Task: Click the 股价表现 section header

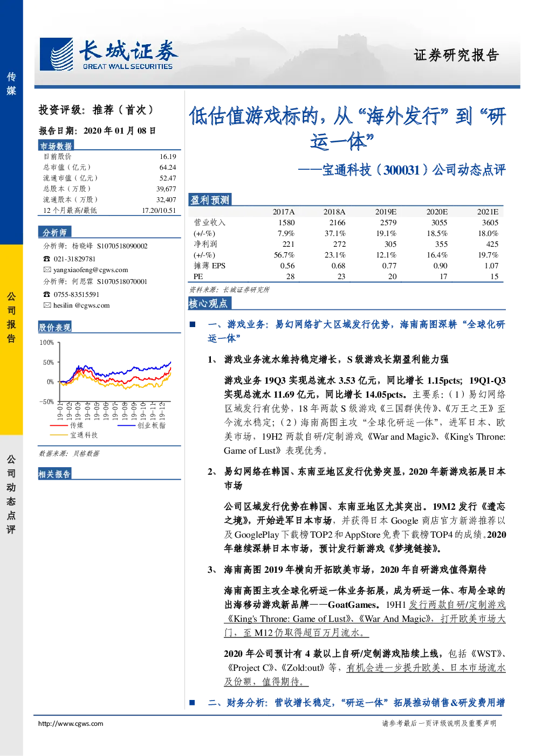Action: tap(54, 327)
